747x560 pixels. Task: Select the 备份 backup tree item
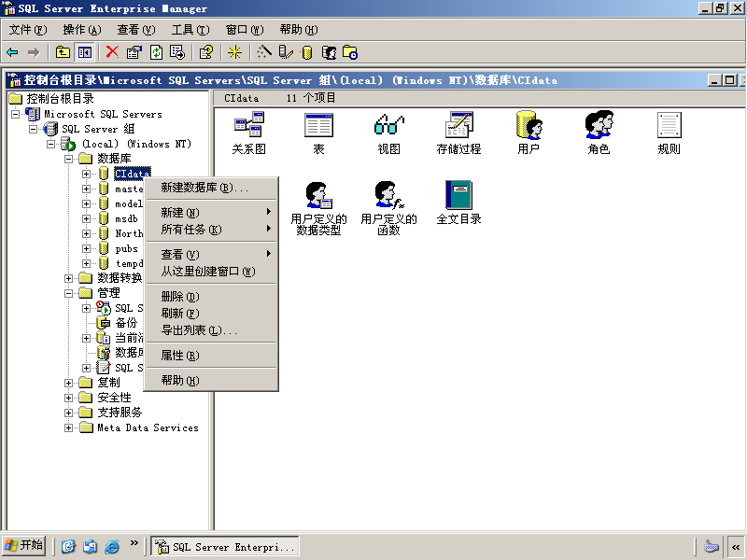[126, 323]
